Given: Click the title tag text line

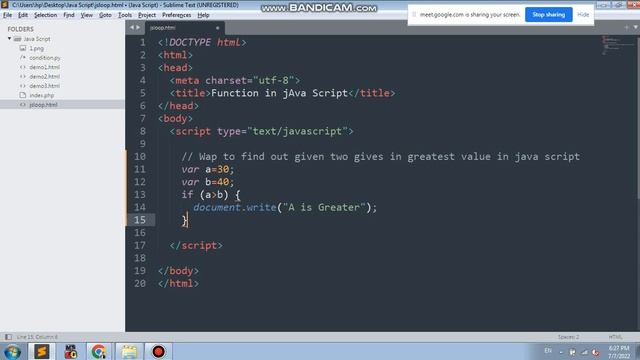Looking at the screenshot, I should (x=282, y=93).
